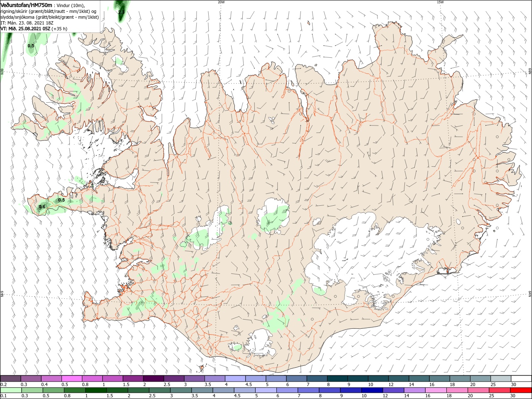Select the valid time text 'VT: Mið. 25.08.2021 05Z'

point(25,29)
